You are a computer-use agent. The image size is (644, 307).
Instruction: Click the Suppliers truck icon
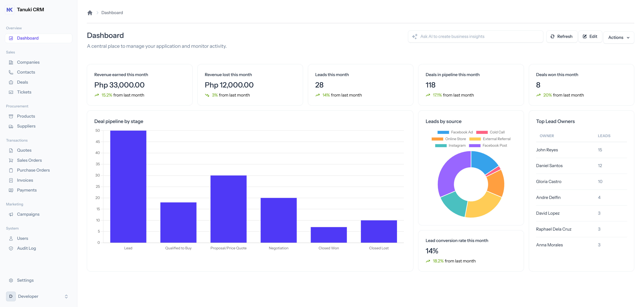pos(11,126)
